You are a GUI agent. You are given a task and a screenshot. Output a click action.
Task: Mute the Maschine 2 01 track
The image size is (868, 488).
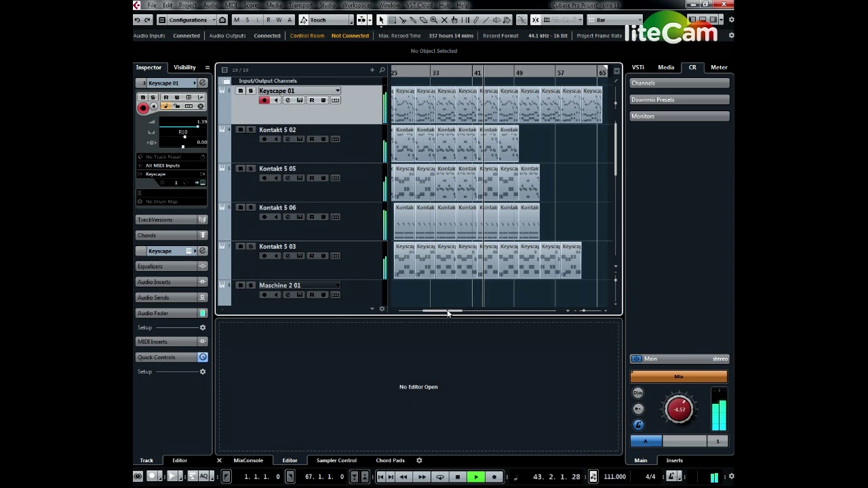[240, 285]
